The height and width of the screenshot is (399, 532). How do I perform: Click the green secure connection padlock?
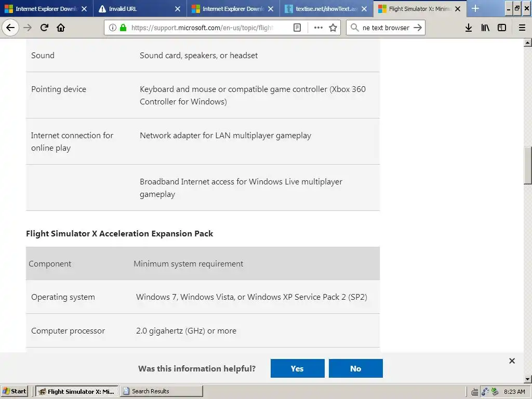click(x=123, y=28)
